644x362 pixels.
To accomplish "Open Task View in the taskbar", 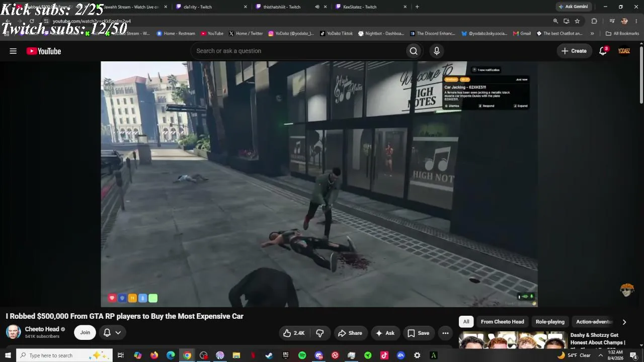I will [x=121, y=355].
